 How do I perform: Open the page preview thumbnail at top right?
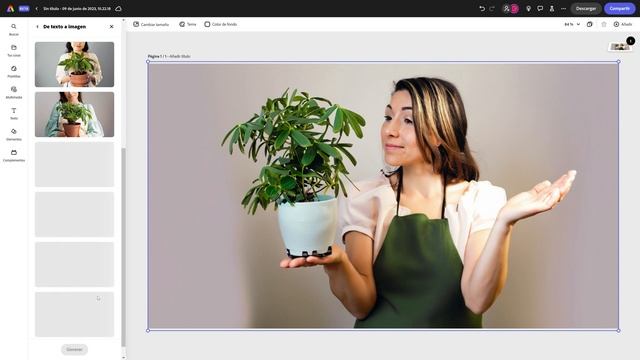pos(620,47)
